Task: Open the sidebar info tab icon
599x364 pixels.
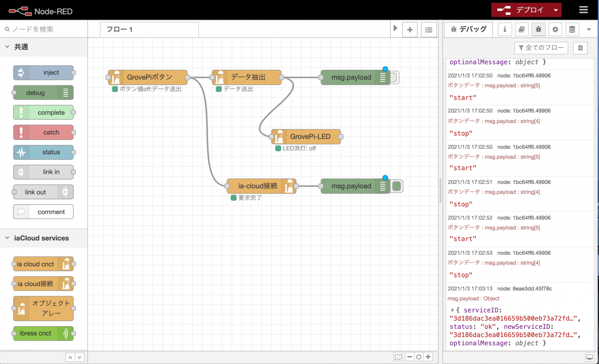Action: point(505,29)
